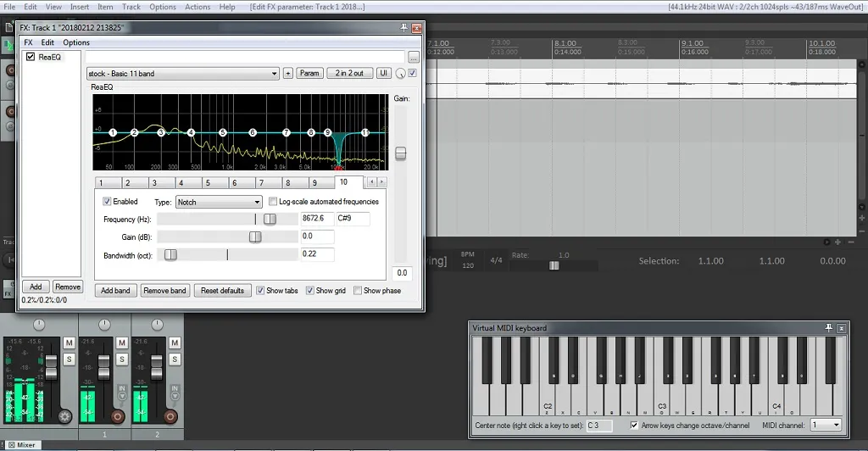Solo the master track in mixer

tap(70, 359)
